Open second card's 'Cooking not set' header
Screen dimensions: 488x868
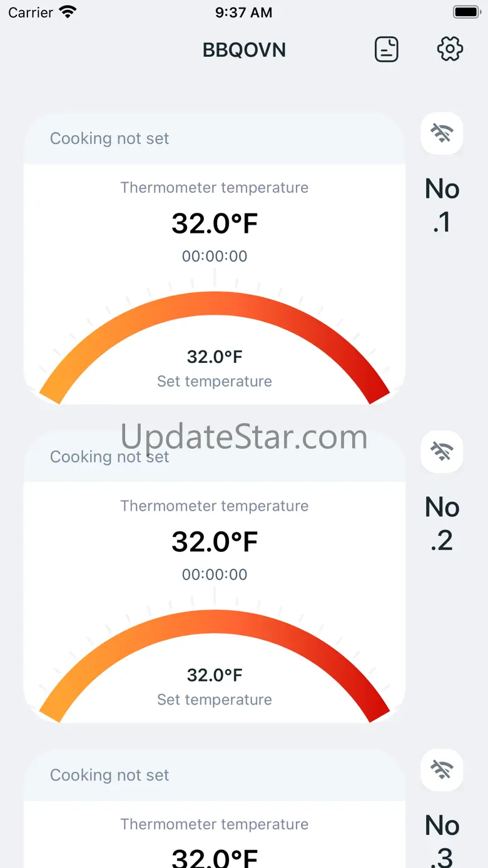pos(215,457)
